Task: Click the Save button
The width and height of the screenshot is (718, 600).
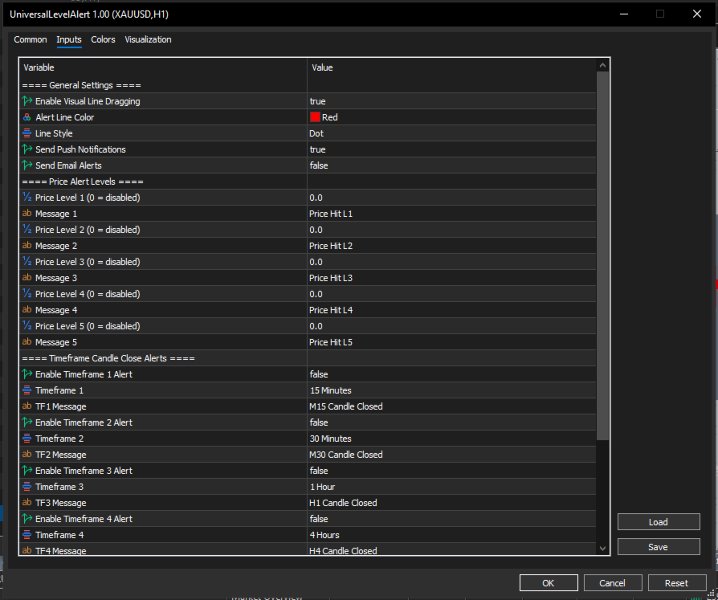Action: tap(658, 547)
